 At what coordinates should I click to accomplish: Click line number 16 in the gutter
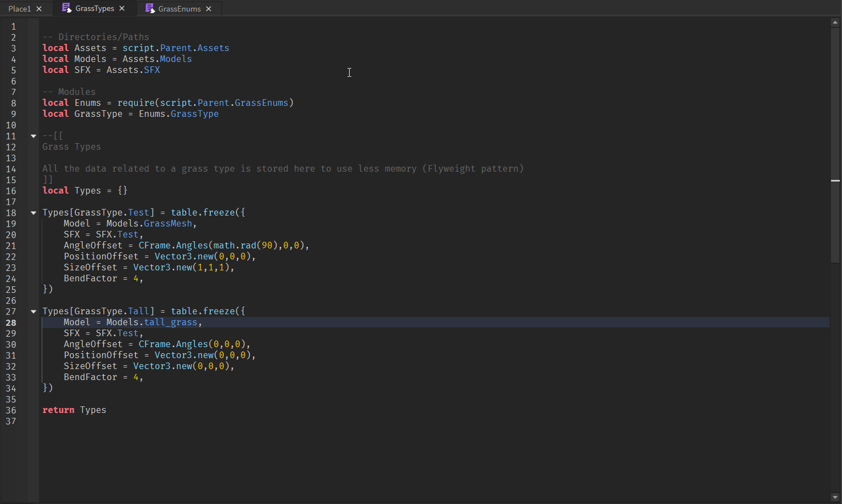click(11, 191)
